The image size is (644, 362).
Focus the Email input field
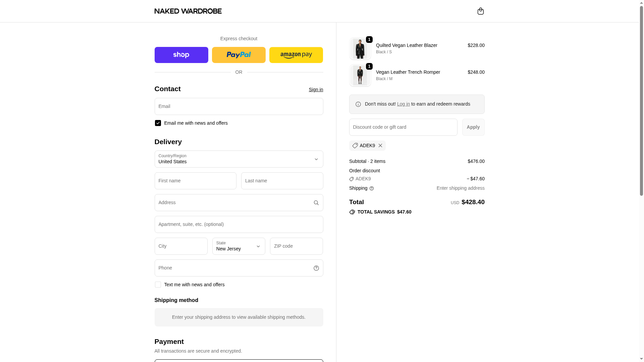click(x=238, y=107)
